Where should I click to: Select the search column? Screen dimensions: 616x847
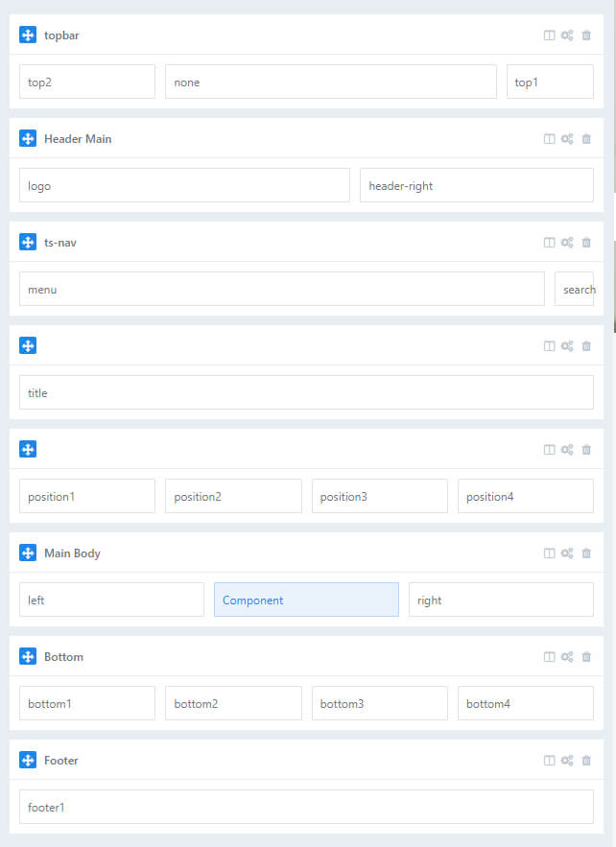(575, 289)
